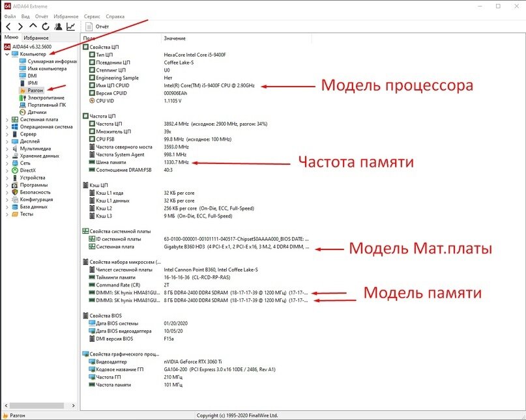Select the Кодовое название ГП row
Image resolution: width=526 pixels, height=420 pixels.
(195, 369)
